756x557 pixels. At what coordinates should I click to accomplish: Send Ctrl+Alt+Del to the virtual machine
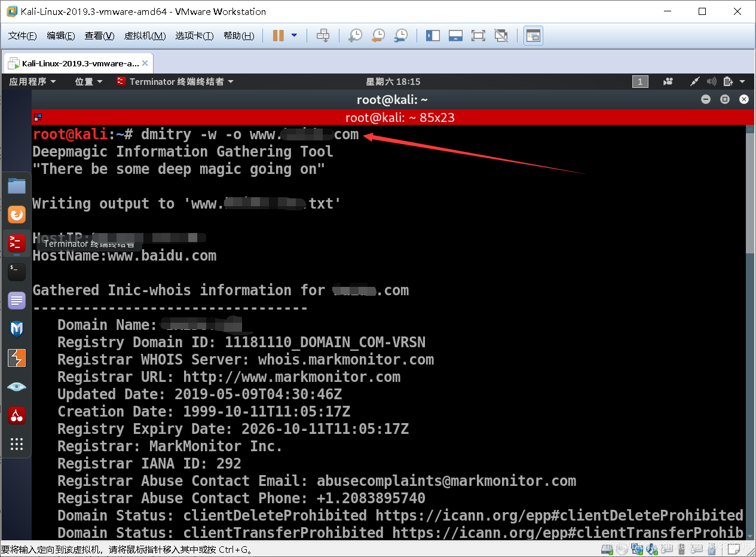click(323, 36)
